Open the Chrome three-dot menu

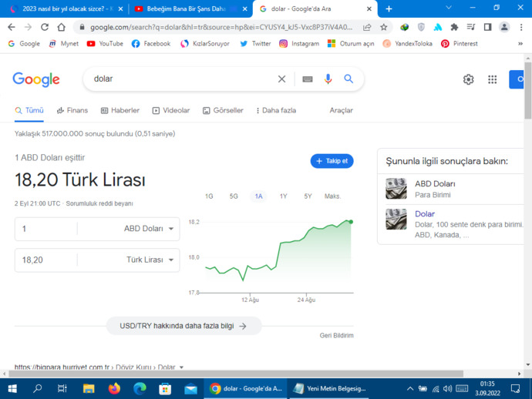coord(521,27)
